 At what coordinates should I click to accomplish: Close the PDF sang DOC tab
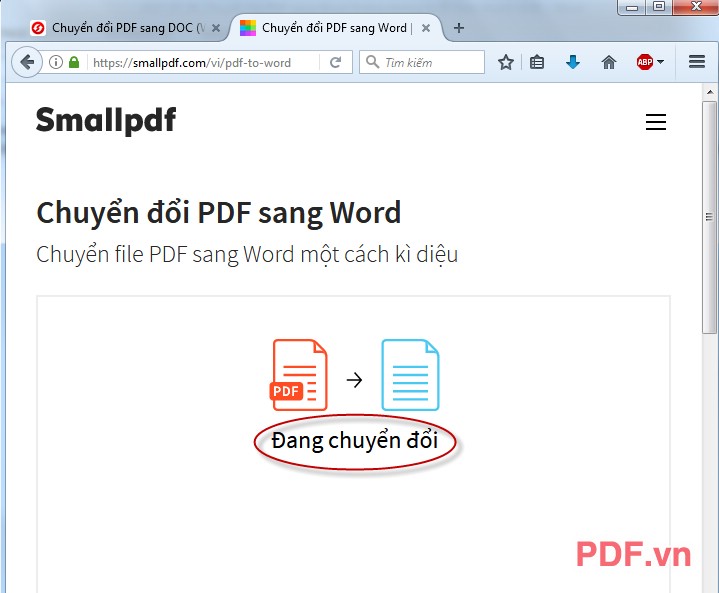(x=216, y=28)
